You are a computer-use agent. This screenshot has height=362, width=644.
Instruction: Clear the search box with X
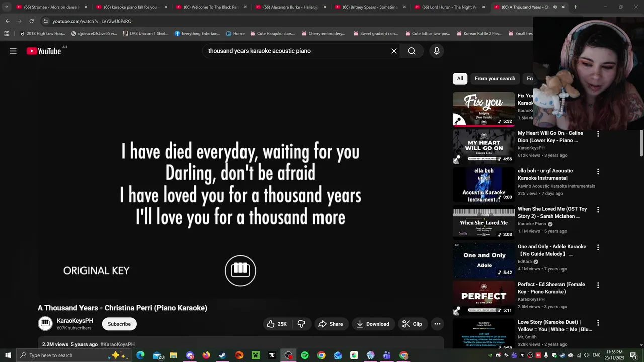(394, 51)
